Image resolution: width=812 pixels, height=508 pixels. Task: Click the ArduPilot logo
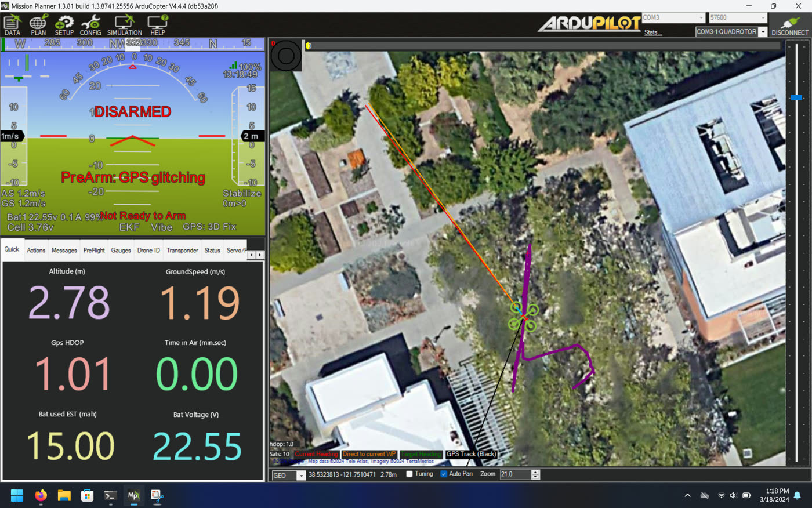point(588,23)
